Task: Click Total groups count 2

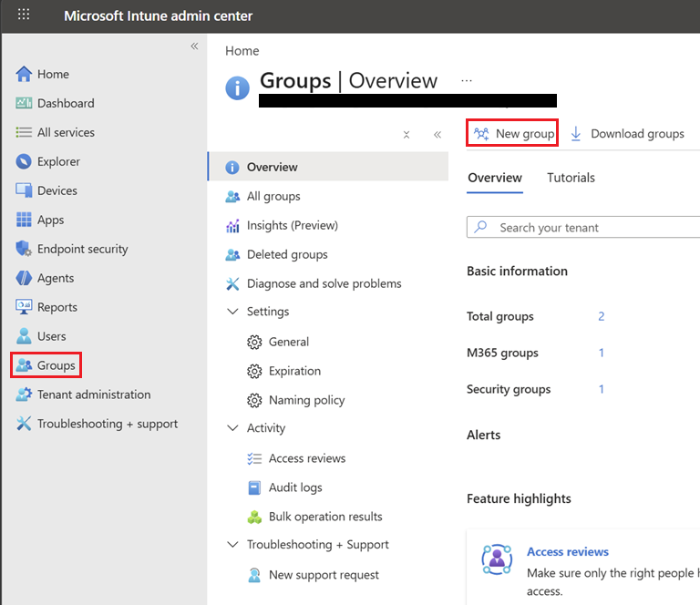Action: tap(602, 316)
